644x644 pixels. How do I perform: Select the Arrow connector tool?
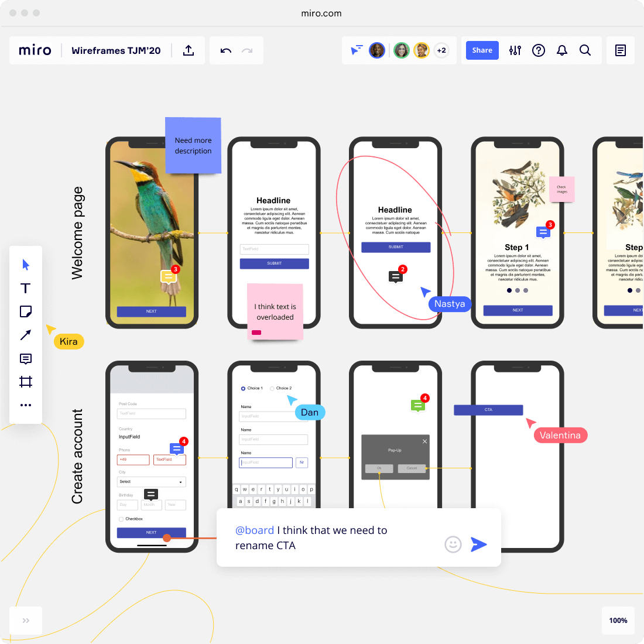tap(25, 335)
